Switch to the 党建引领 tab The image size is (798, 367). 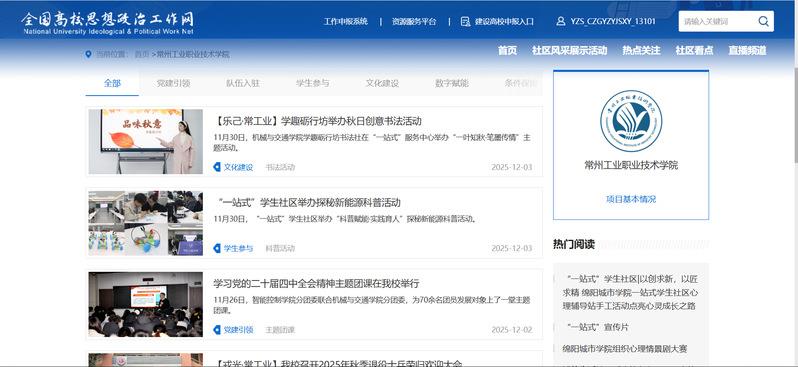point(174,83)
